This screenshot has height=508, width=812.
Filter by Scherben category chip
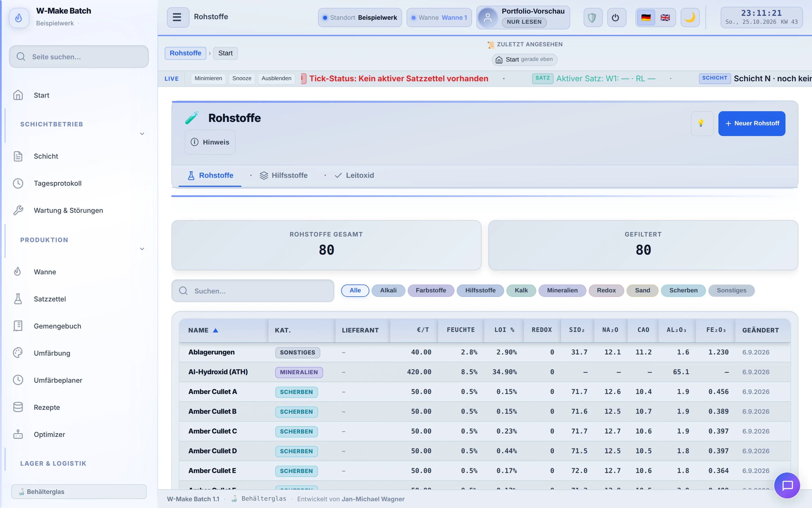(683, 290)
